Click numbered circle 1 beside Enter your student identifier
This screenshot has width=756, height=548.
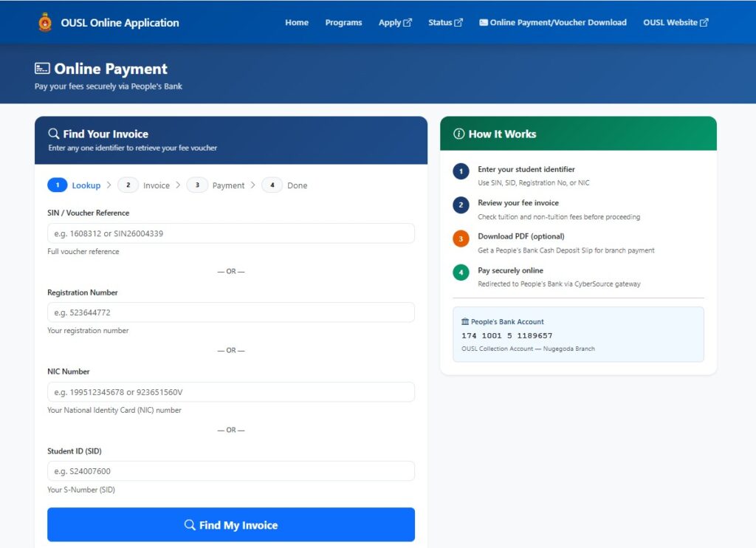(461, 171)
